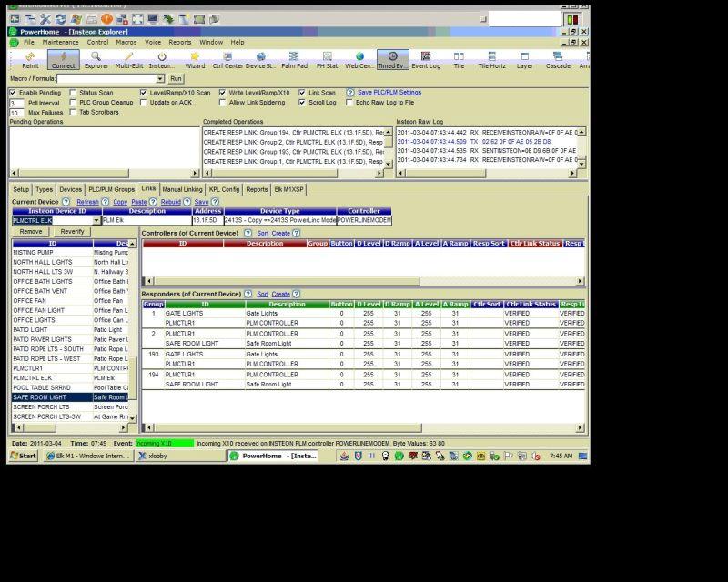Switch to xlobby taskbar item
The image size is (728, 582).
(x=180, y=456)
